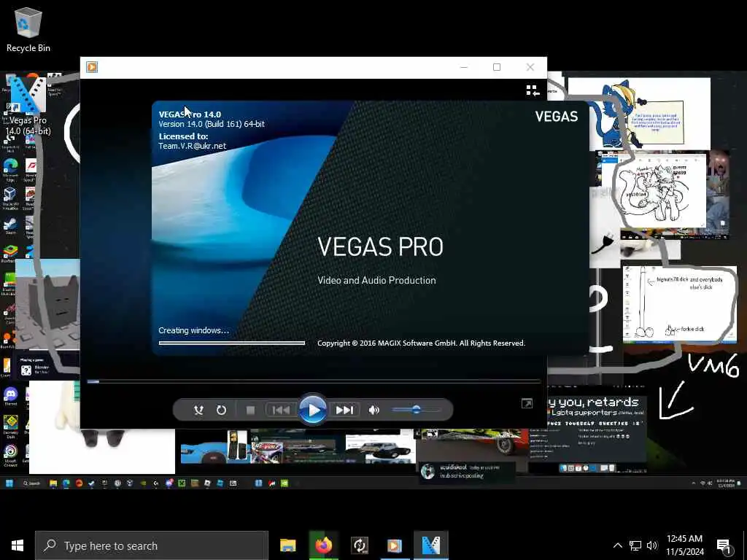Click the Play button in Media Player
The height and width of the screenshot is (560, 747).
[x=312, y=410]
